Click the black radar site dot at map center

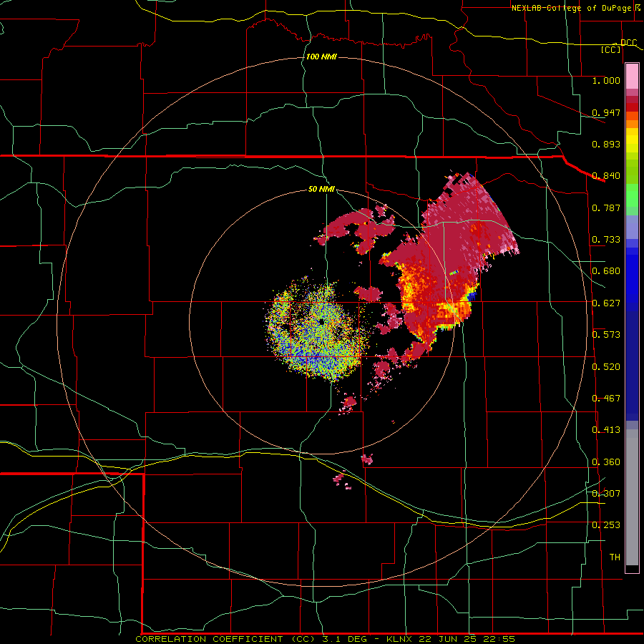pyautogui.click(x=321, y=321)
